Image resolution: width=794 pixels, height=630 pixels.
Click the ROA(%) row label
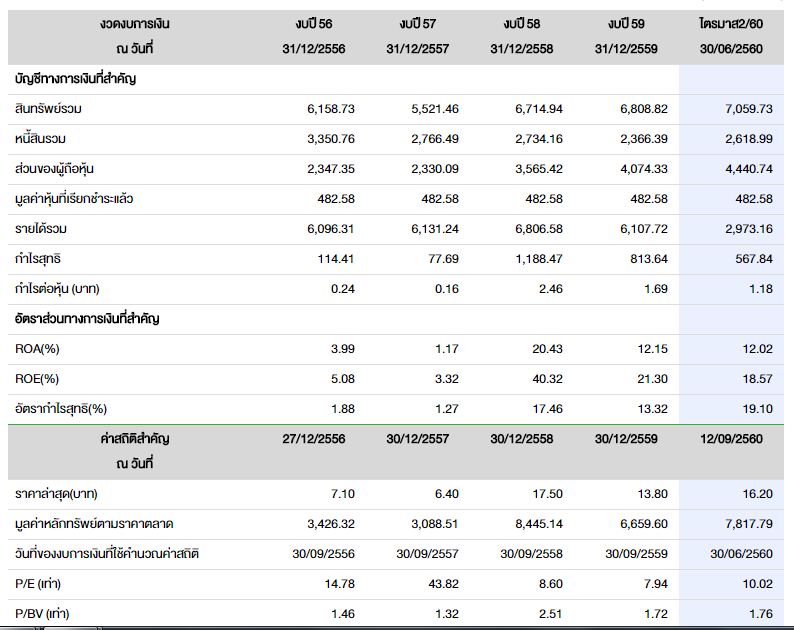37,349
